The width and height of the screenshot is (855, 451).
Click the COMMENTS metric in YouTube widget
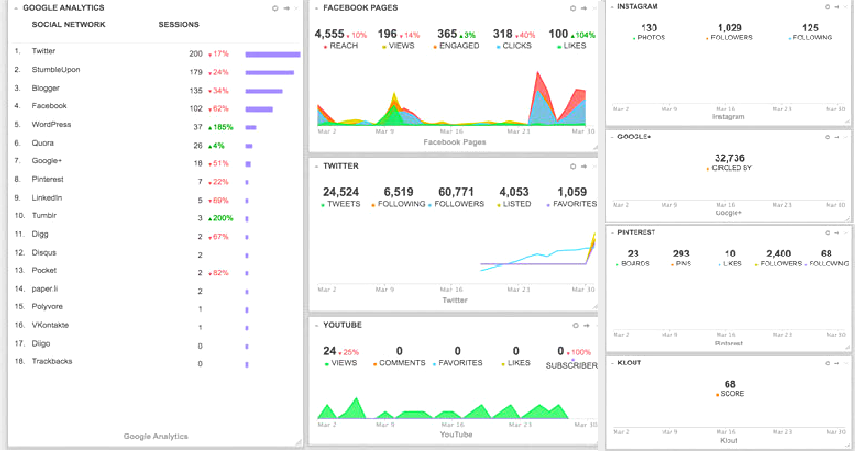point(399,357)
